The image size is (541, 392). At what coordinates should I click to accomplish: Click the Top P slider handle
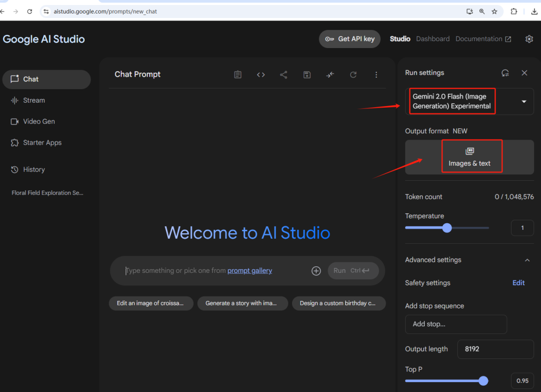[x=483, y=381]
